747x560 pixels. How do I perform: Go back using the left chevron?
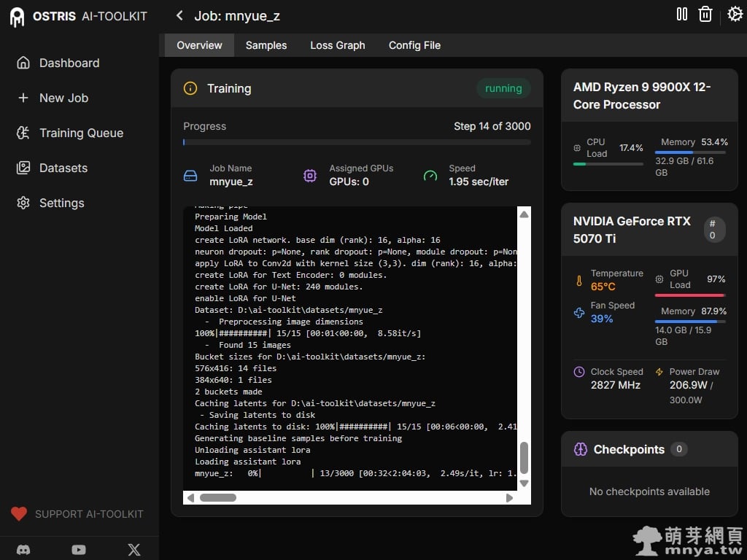pyautogui.click(x=179, y=15)
